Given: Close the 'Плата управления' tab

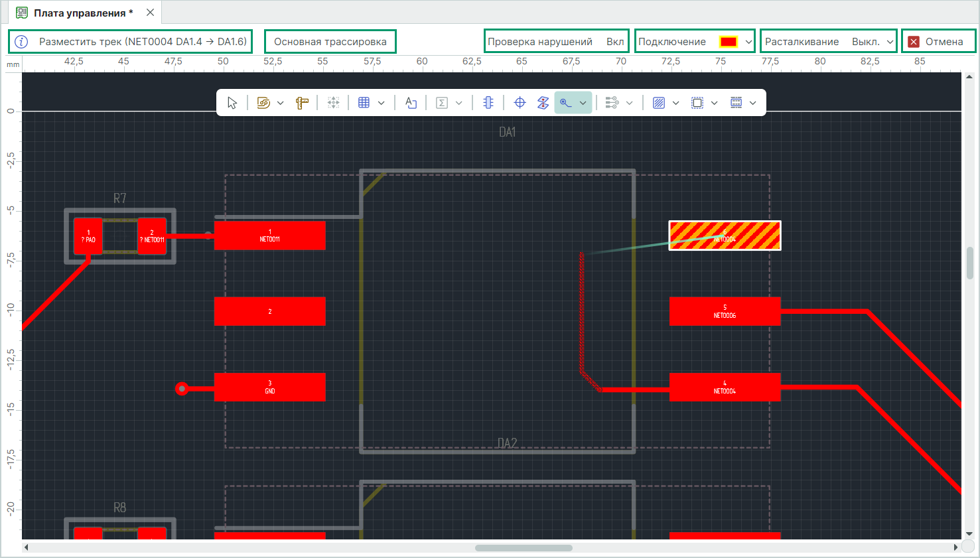Looking at the screenshot, I should 151,13.
